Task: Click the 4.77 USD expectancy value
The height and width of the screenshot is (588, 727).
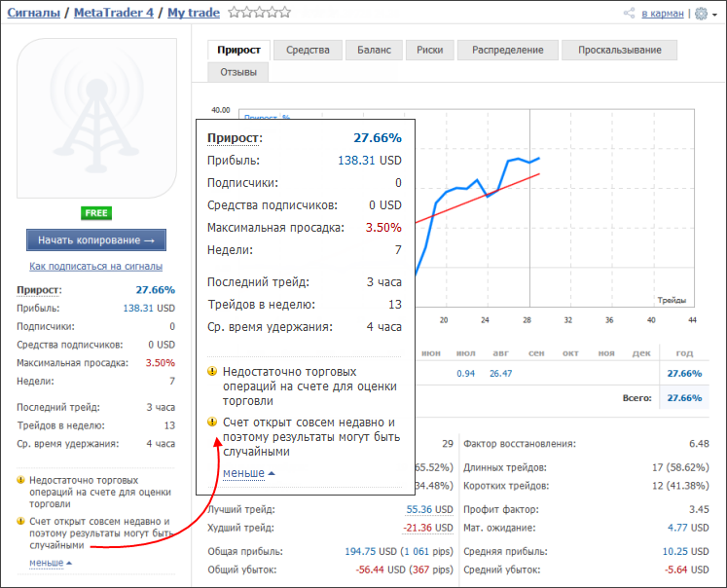Action: 688,528
